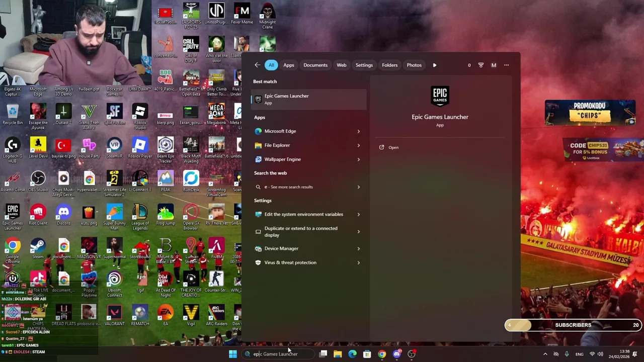Open Microsoft Store from the taskbar
This screenshot has width=644, height=362.
coord(367,354)
